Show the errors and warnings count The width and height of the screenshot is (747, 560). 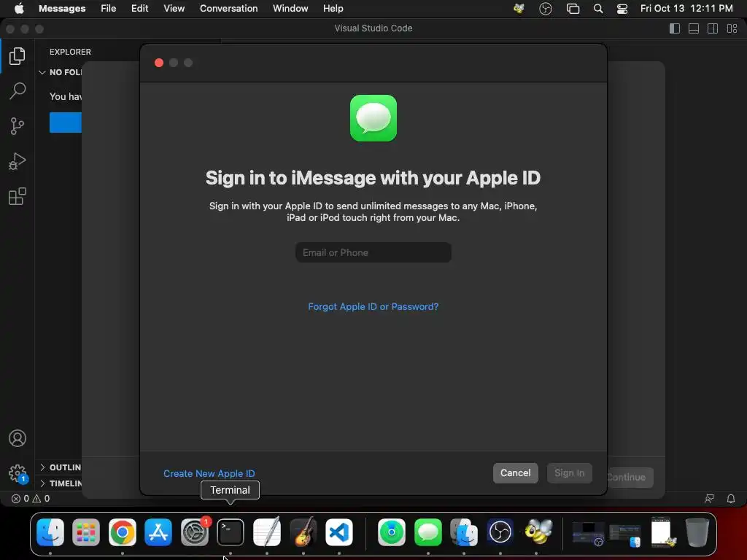(31, 499)
